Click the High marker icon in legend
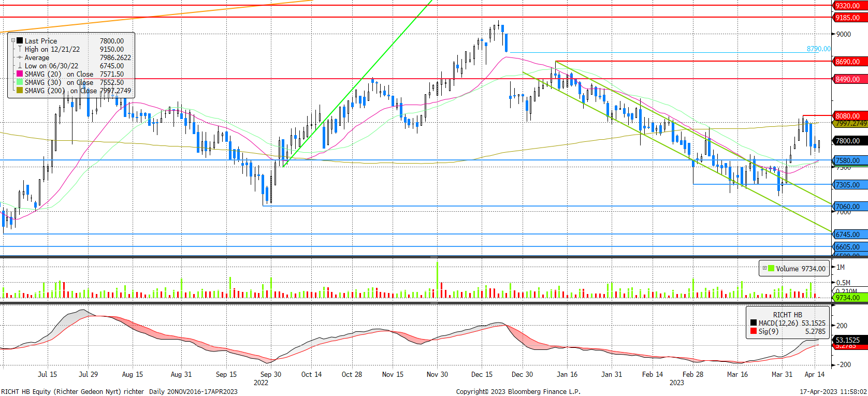868x396 pixels. tap(20, 49)
